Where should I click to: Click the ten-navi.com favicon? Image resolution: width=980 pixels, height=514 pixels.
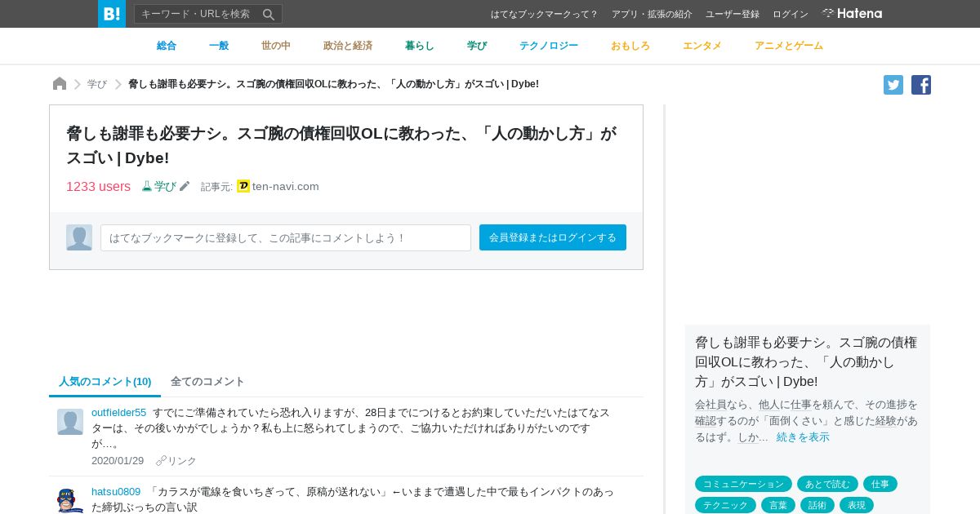(243, 186)
